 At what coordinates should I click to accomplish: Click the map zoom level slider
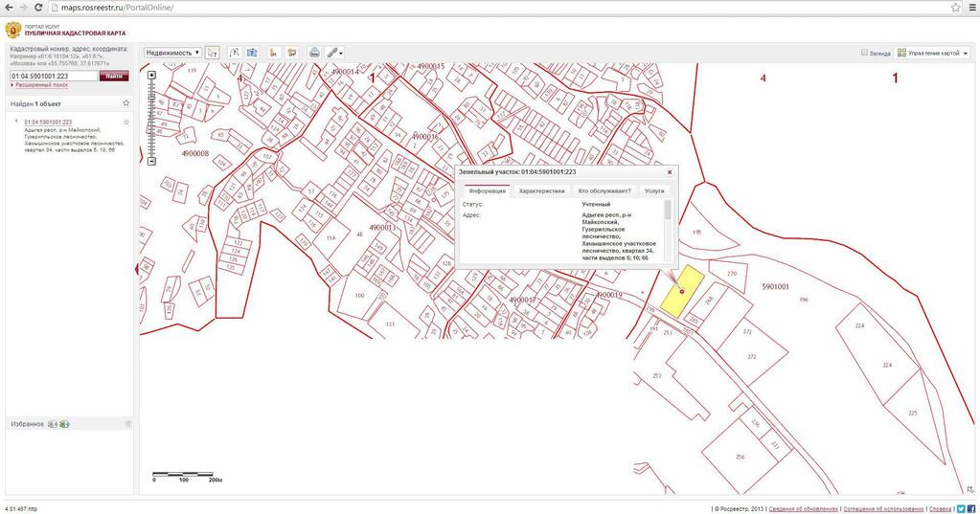(151, 118)
